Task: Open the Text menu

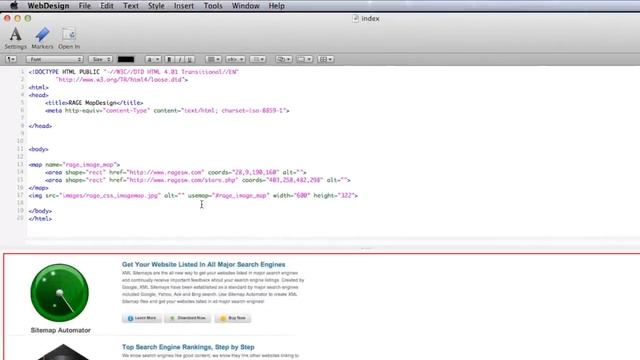Action: 131,6
